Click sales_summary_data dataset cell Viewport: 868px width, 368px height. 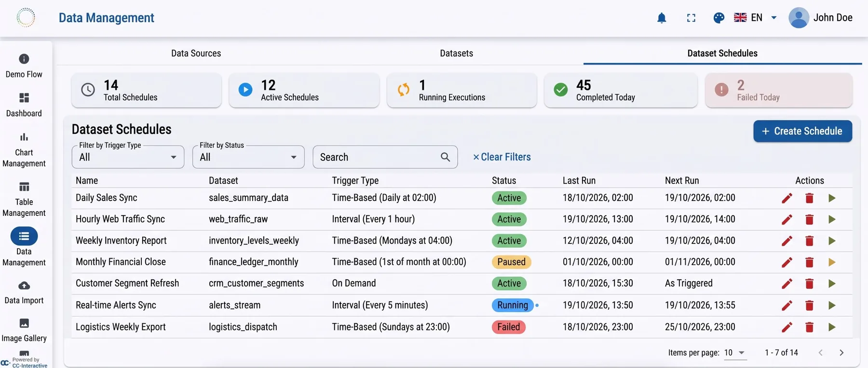pyautogui.click(x=248, y=198)
